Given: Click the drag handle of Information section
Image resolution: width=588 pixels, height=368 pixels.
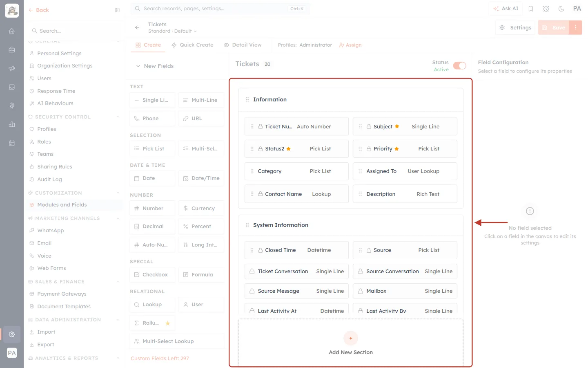Looking at the screenshot, I should (247, 99).
